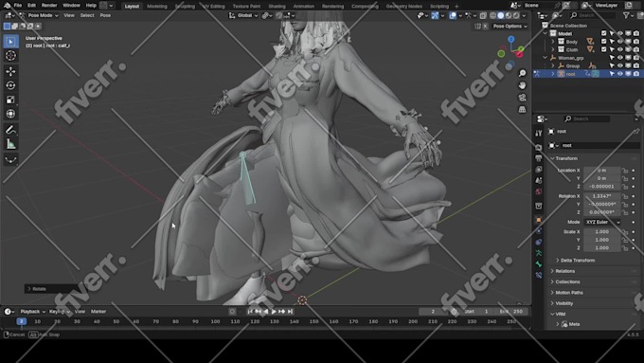The height and width of the screenshot is (363, 644).
Task: Expand Body collection in outliner
Action: point(552,42)
